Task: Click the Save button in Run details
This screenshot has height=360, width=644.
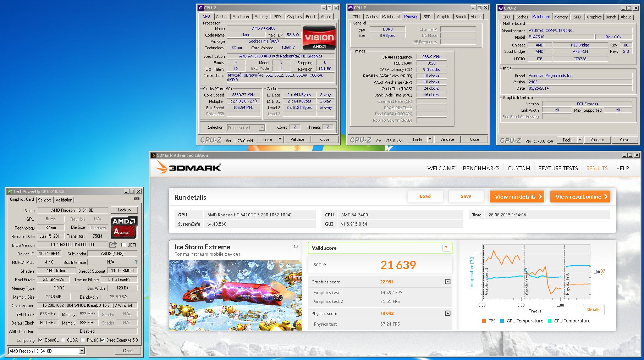Action: coord(466,196)
